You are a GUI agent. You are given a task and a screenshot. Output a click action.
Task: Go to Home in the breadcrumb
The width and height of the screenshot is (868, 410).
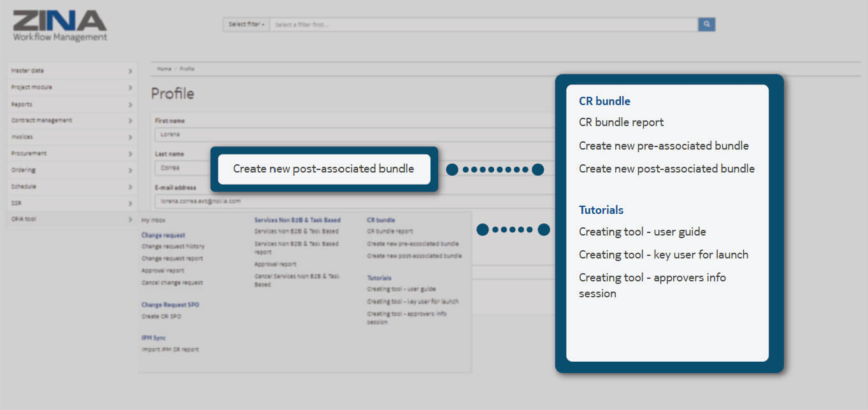(164, 69)
